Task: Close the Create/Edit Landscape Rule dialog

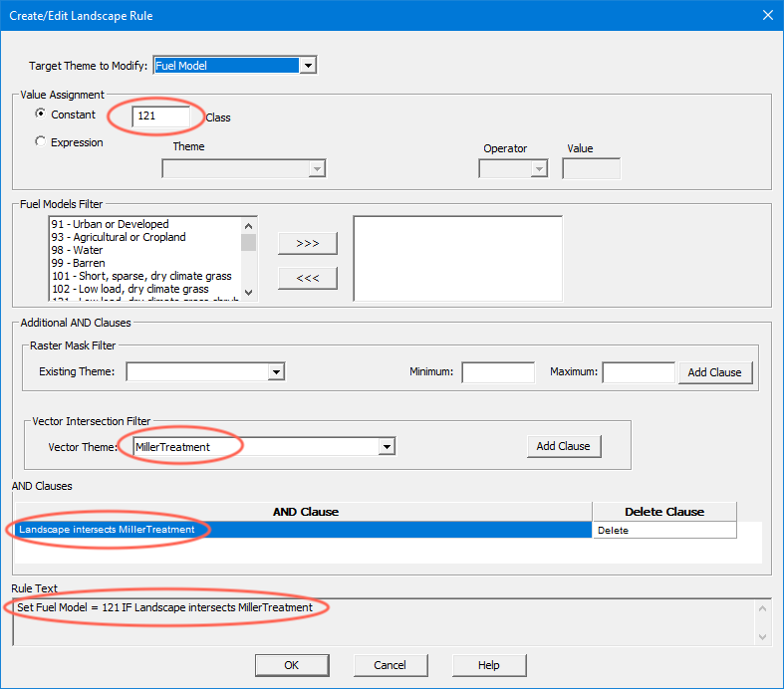Action: pyautogui.click(x=768, y=16)
